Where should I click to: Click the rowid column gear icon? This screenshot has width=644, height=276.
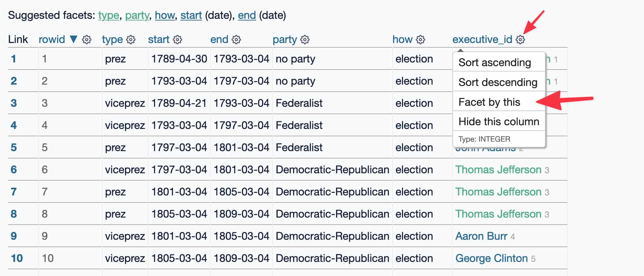(86, 39)
